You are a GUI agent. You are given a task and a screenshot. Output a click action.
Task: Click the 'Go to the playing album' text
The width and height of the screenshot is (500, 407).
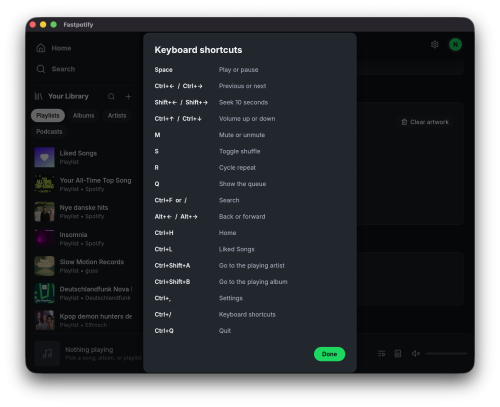pyautogui.click(x=253, y=282)
